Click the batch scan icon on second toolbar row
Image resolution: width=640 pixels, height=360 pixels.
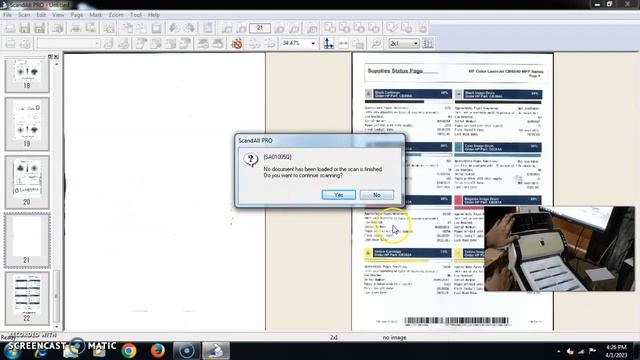pos(25,43)
